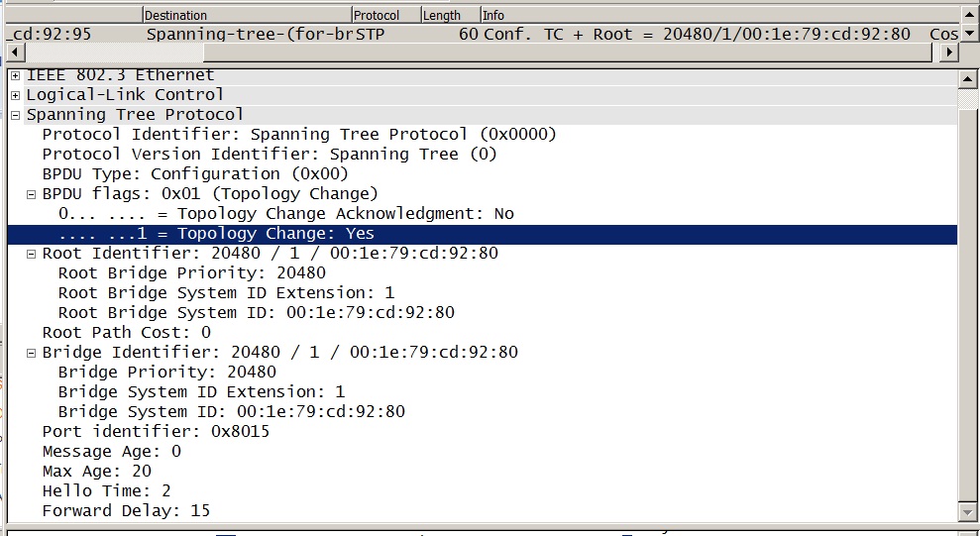Collapse the BPDU flags subtree
This screenshot has width=980, height=536.
(x=32, y=195)
